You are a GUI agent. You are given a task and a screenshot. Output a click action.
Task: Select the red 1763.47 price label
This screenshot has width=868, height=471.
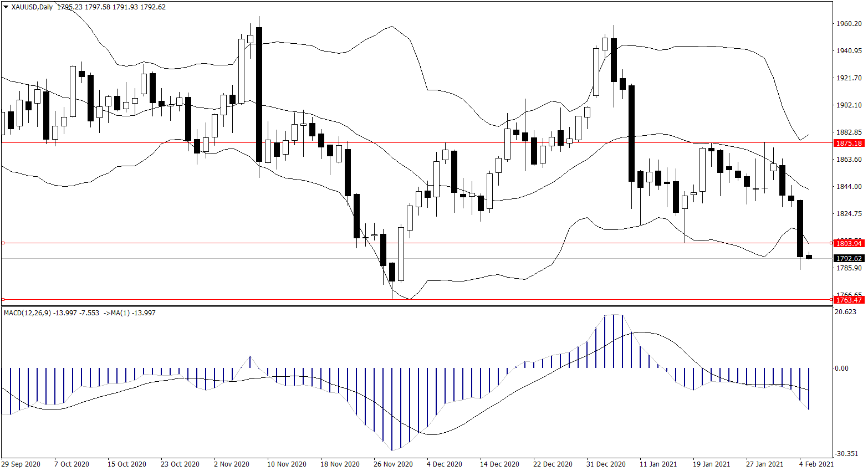click(x=849, y=300)
